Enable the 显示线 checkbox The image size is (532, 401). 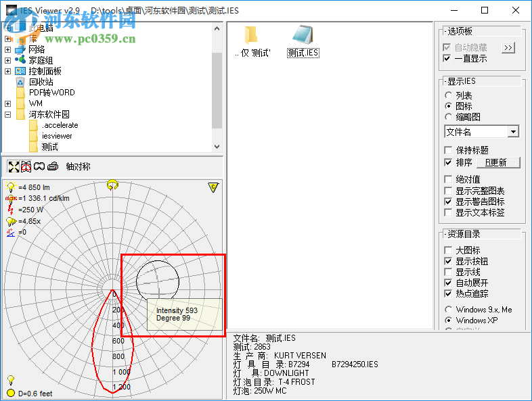(448, 272)
